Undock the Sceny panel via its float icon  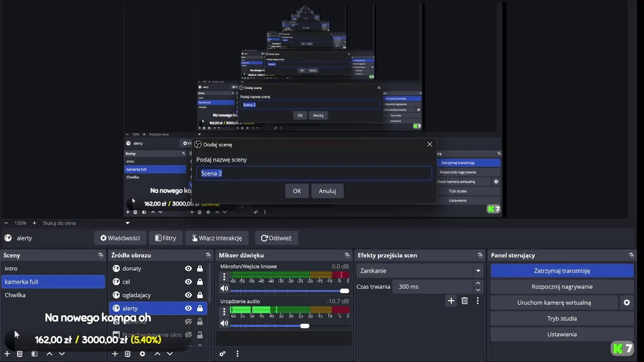[x=101, y=255]
